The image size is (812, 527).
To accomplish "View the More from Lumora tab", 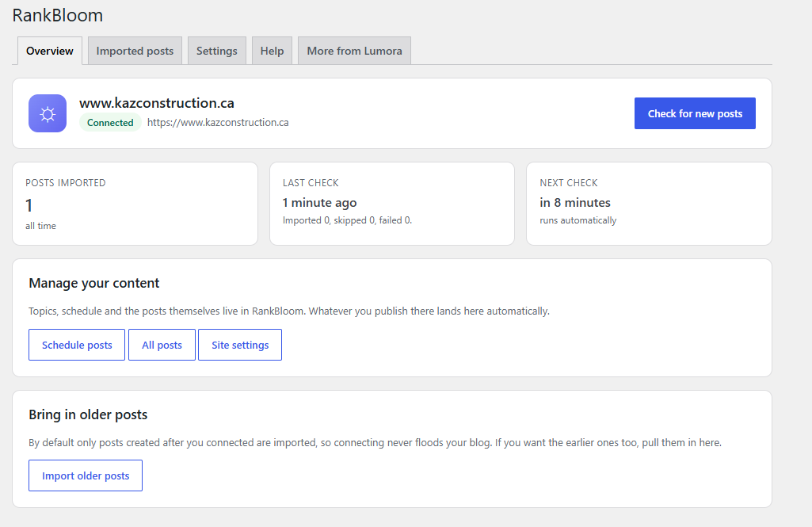I will [x=354, y=51].
